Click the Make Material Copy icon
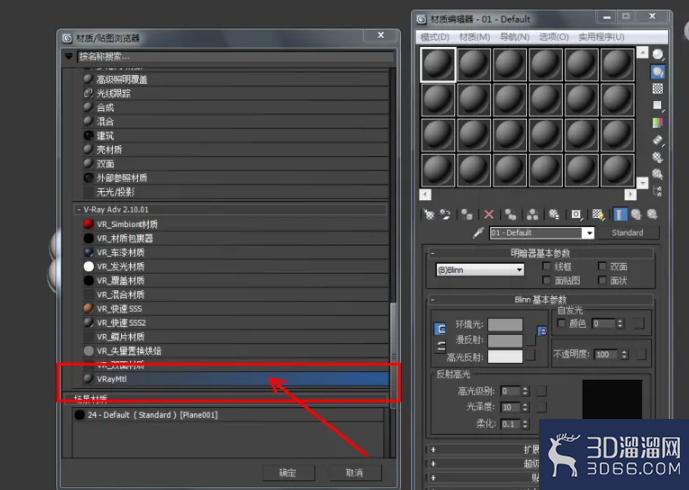This screenshot has height=490, width=689. (510, 214)
